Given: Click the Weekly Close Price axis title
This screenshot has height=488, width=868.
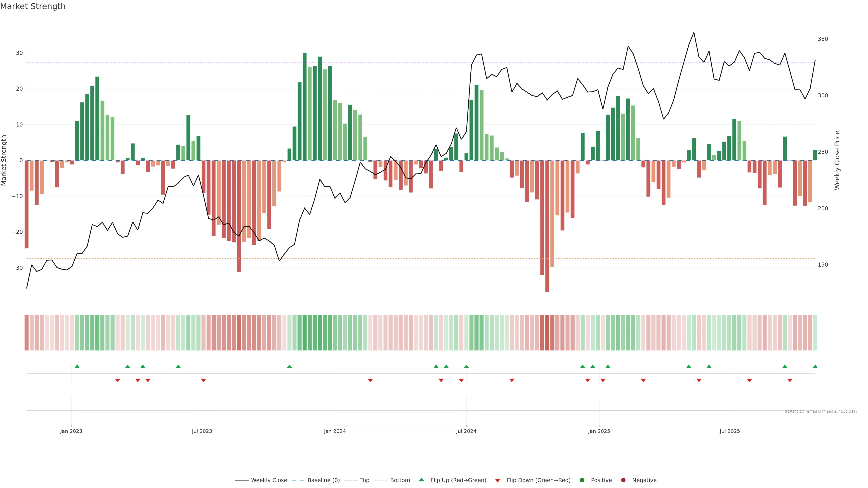Looking at the screenshot, I should coord(837,160).
